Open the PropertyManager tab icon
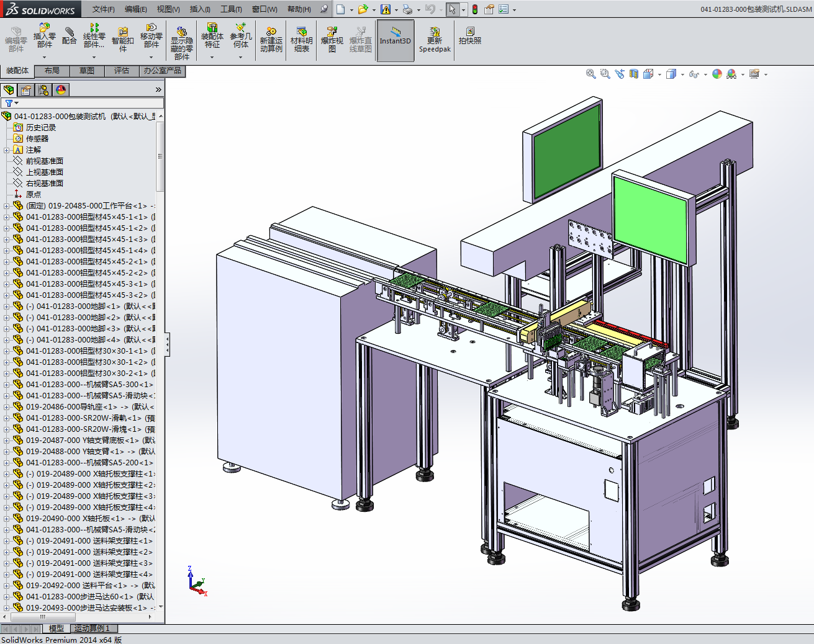Viewport: 814px width, 644px height. pyautogui.click(x=26, y=90)
